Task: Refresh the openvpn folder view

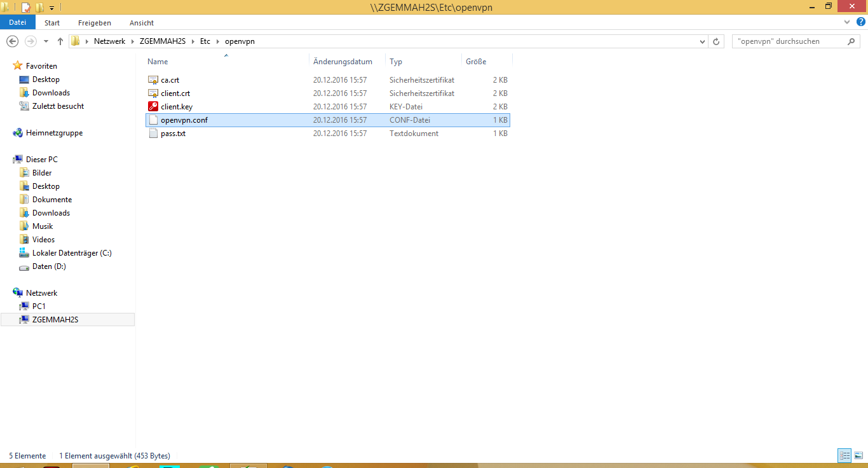Action: (716, 41)
